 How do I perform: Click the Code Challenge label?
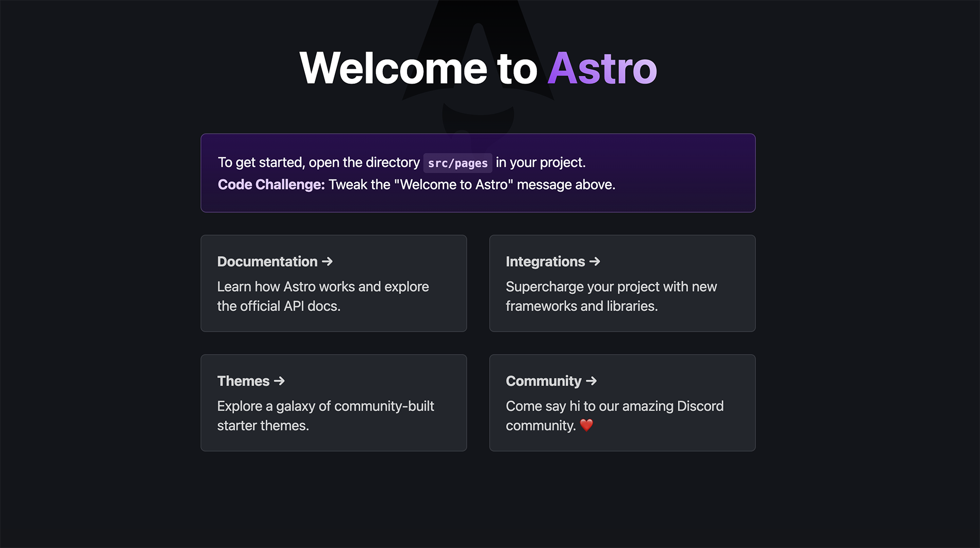tap(270, 184)
